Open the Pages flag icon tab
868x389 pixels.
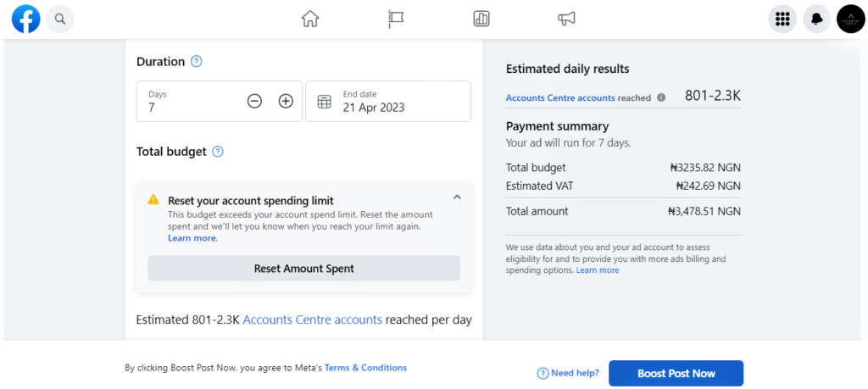coord(396,19)
